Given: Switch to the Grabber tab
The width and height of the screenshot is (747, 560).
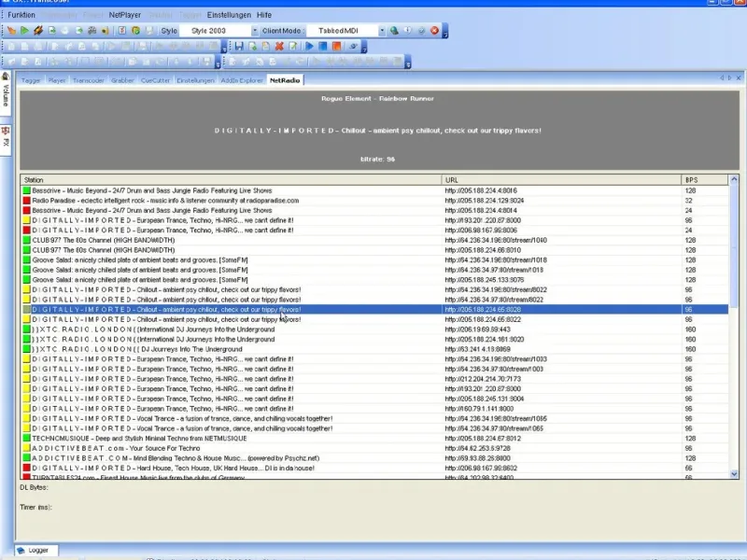Looking at the screenshot, I should click(122, 80).
